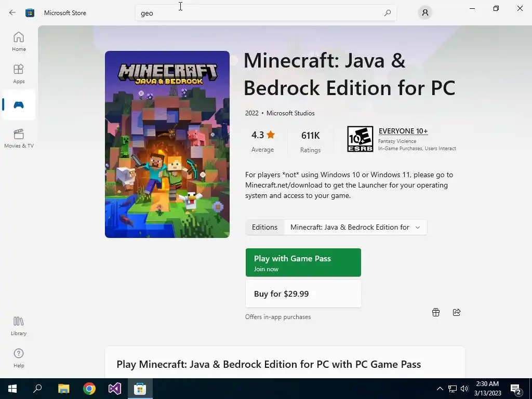Click Play with Game Pass button

coord(303,262)
